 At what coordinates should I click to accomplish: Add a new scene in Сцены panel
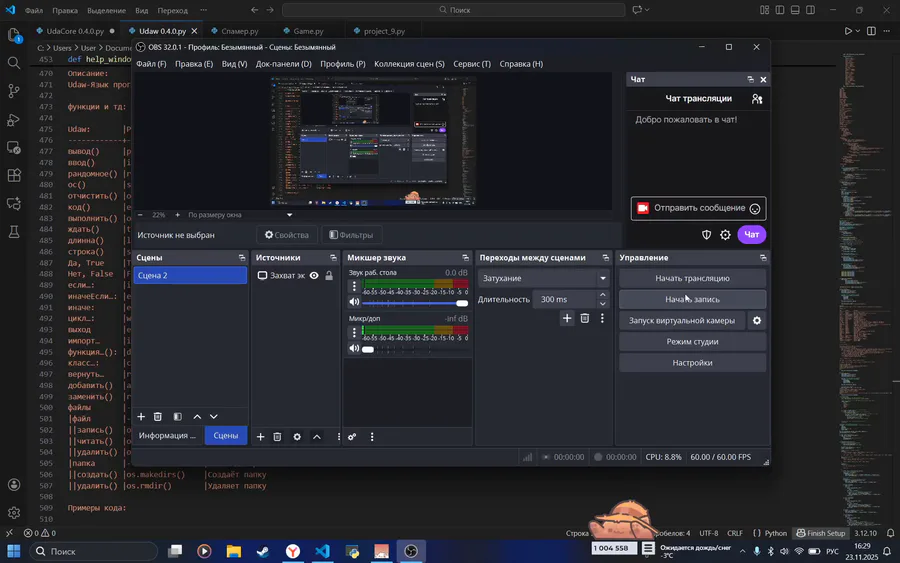[x=141, y=417]
